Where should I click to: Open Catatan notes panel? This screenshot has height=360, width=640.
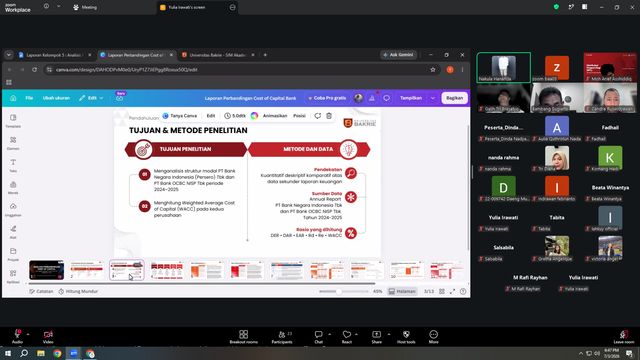(41, 291)
